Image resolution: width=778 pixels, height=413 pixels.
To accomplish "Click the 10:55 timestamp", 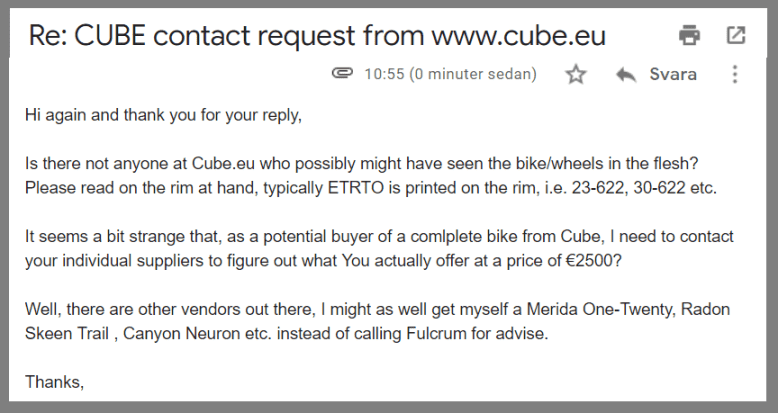I will coord(384,74).
